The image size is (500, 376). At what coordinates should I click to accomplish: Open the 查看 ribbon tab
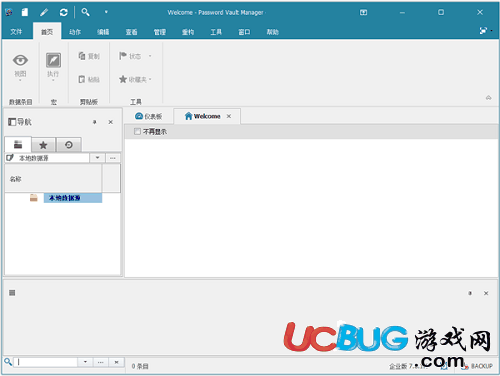pyautogui.click(x=131, y=32)
